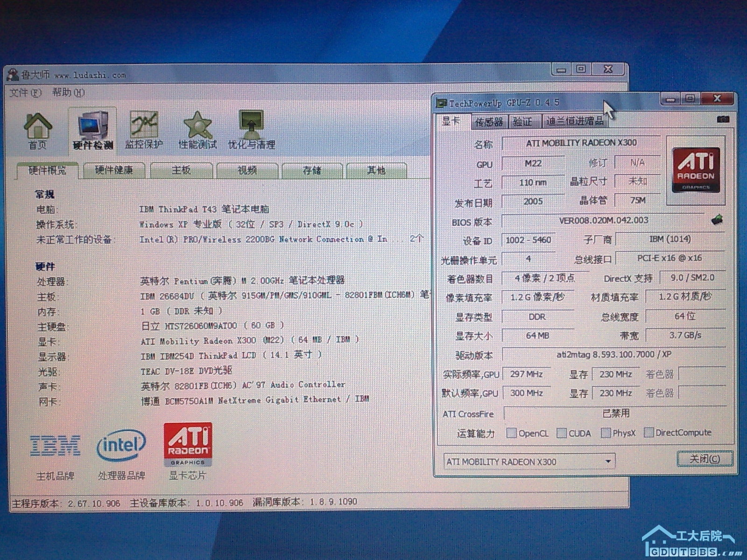Open the 文件(F) menu
Screen dimensions: 747x560
pyautogui.click(x=25, y=92)
